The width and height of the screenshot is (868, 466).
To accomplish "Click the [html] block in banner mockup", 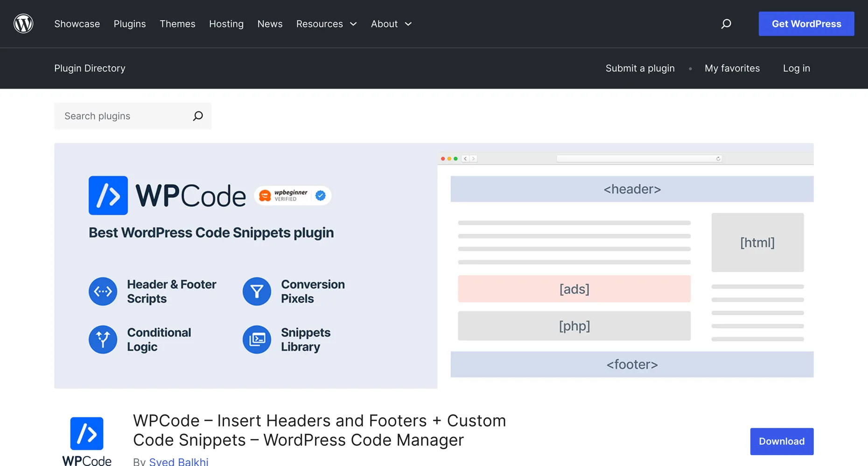I will click(757, 243).
